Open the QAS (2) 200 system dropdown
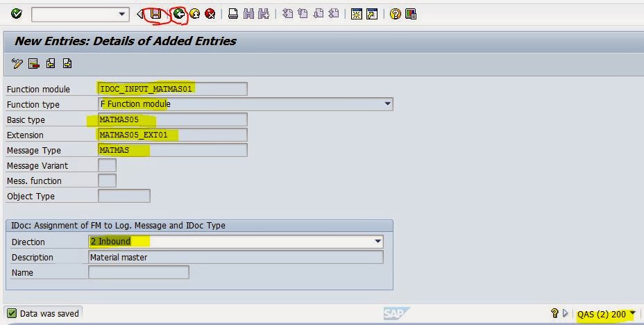The height and width of the screenshot is (325, 644). 632,313
